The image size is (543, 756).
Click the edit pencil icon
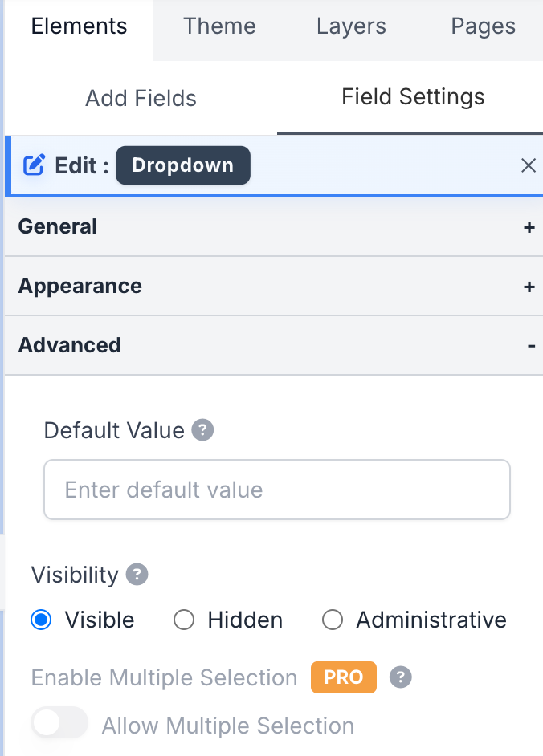[34, 166]
